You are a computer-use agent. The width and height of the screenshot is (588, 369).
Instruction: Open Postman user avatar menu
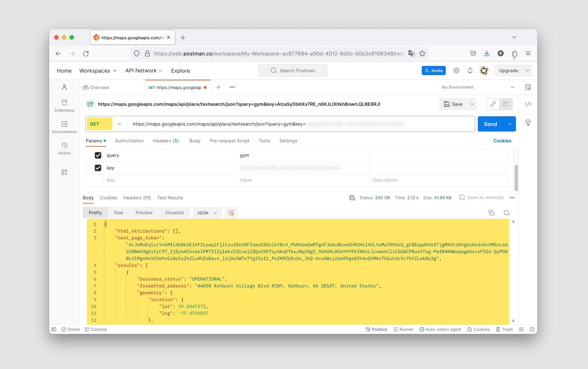pyautogui.click(x=484, y=71)
